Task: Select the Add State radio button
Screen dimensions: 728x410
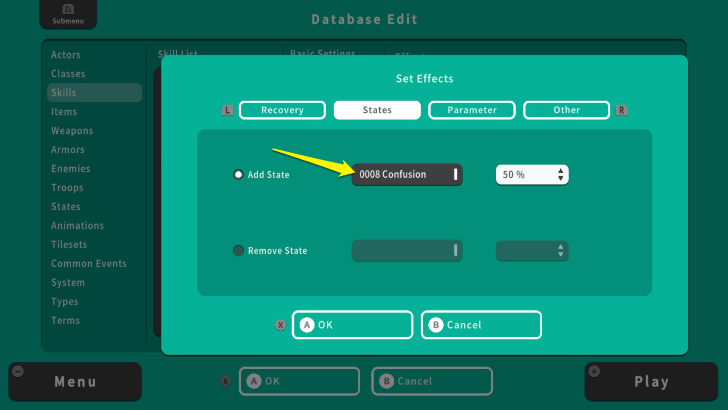Action: click(238, 175)
